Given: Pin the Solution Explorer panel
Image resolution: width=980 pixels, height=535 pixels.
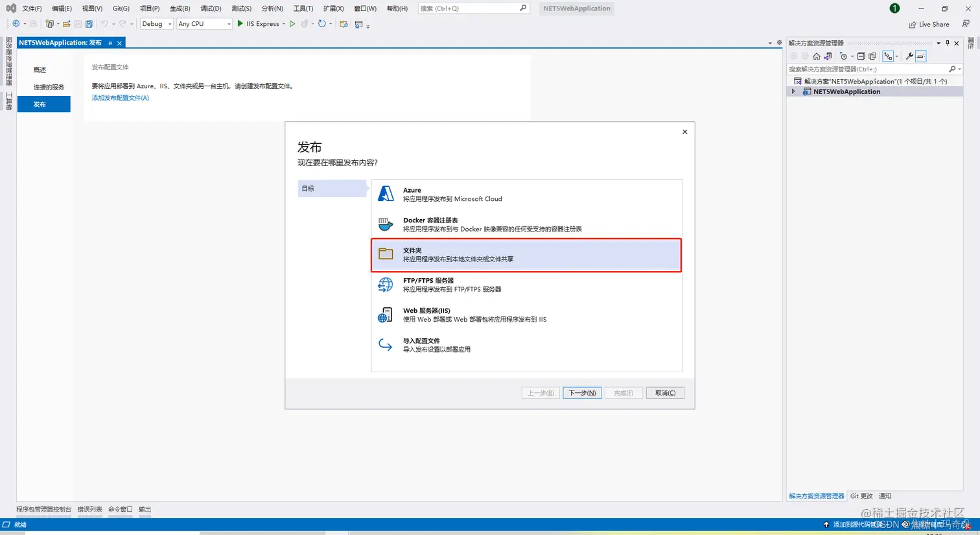Looking at the screenshot, I should pos(948,43).
